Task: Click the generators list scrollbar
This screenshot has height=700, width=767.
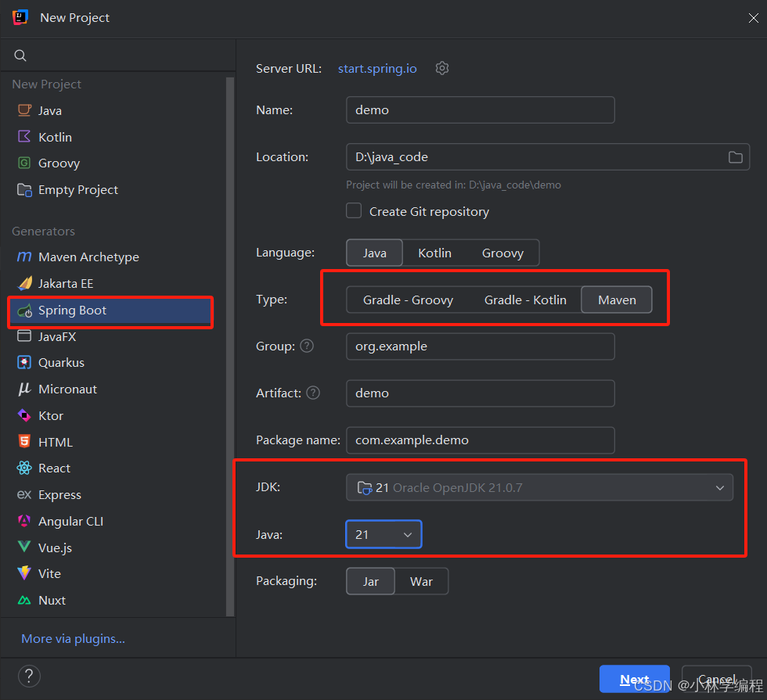Action: 230,346
